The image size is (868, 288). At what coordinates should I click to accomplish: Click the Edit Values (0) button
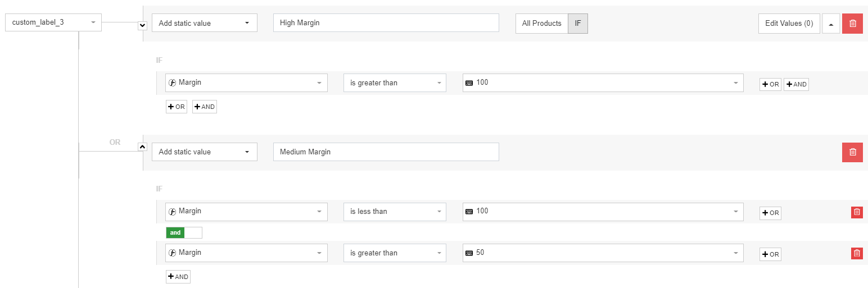[789, 24]
